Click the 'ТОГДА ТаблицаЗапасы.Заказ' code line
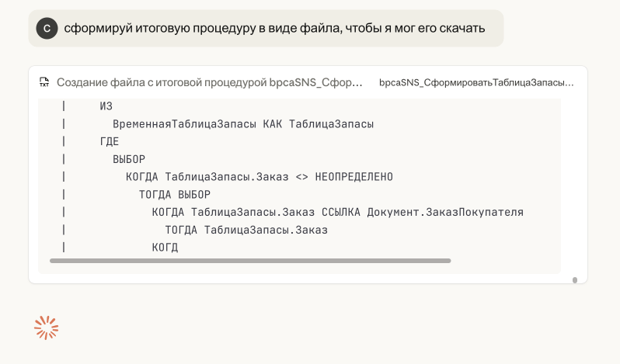 (246, 230)
